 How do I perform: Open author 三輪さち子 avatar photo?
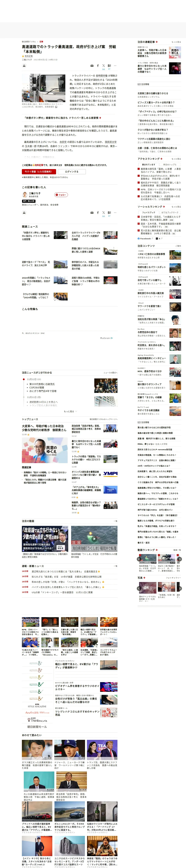pos(25,194)
